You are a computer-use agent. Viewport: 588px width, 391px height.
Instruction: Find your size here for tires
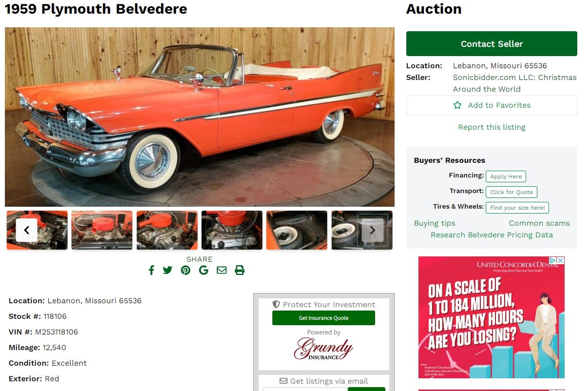(517, 208)
